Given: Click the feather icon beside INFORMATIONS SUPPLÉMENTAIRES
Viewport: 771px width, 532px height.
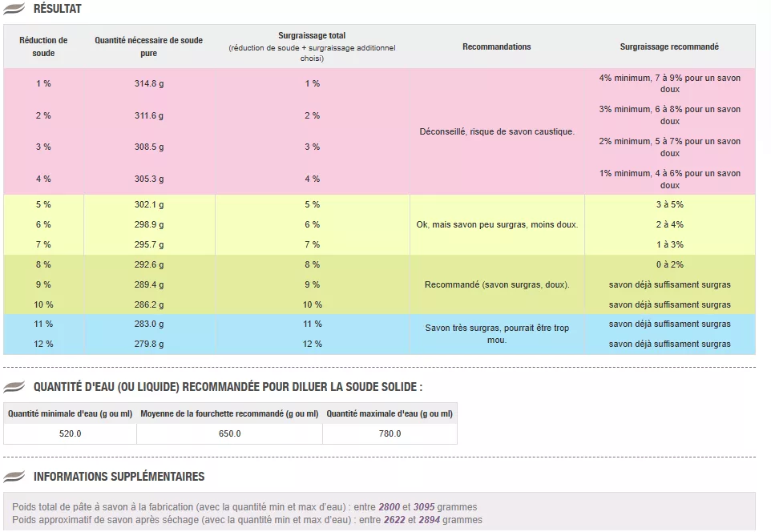Looking at the screenshot, I should pyautogui.click(x=14, y=477).
